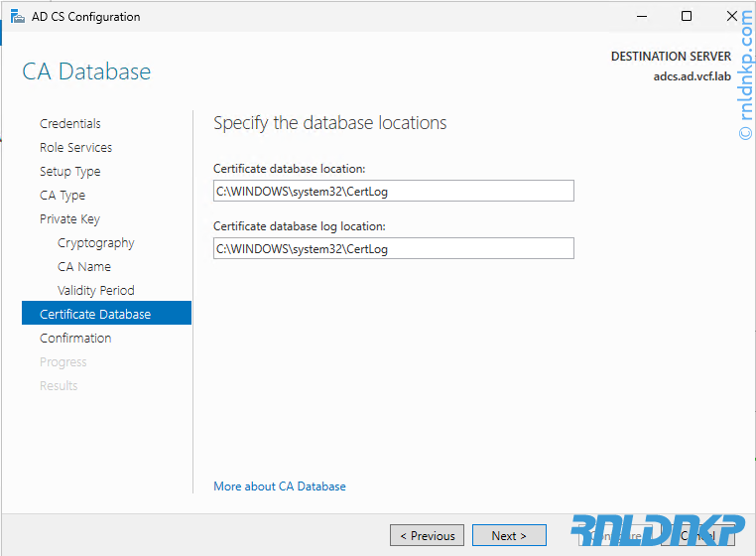The width and height of the screenshot is (756, 556).
Task: Minimize the wizard window
Action: pyautogui.click(x=641, y=17)
